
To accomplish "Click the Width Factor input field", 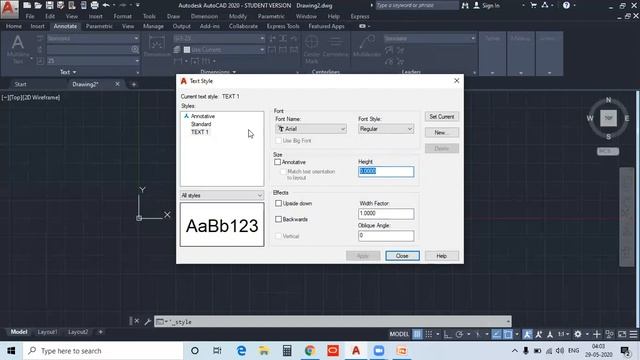I will point(386,213).
